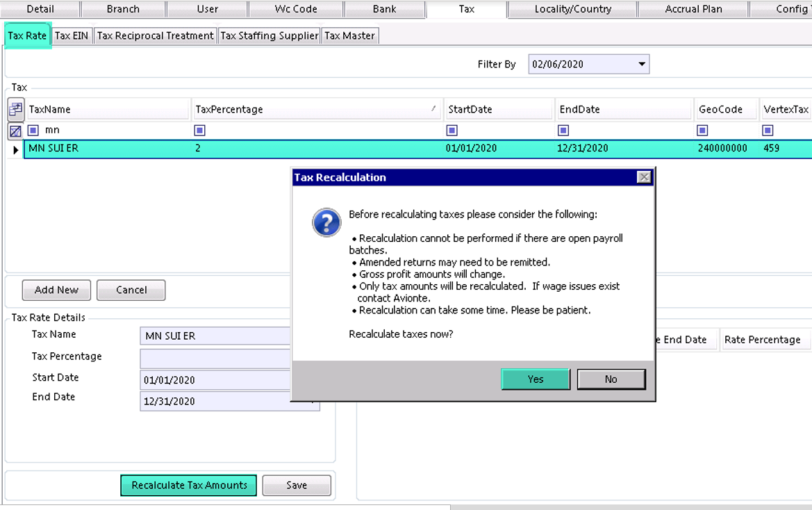Click the EndDate column header
This screenshot has width=812, height=510.
point(624,109)
